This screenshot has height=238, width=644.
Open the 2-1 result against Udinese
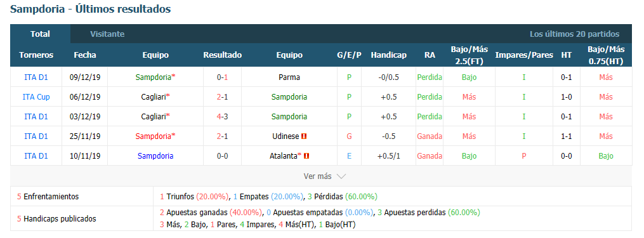click(222, 136)
